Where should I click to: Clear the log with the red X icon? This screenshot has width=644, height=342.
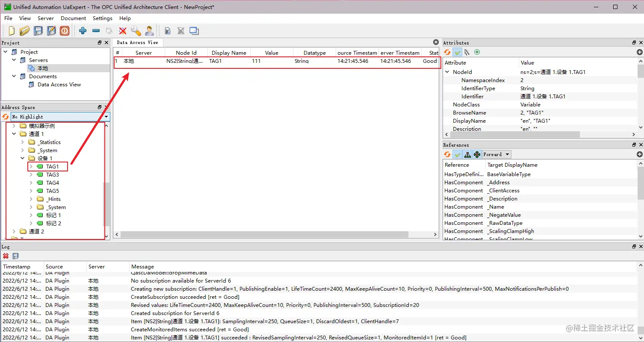pyautogui.click(x=6, y=256)
